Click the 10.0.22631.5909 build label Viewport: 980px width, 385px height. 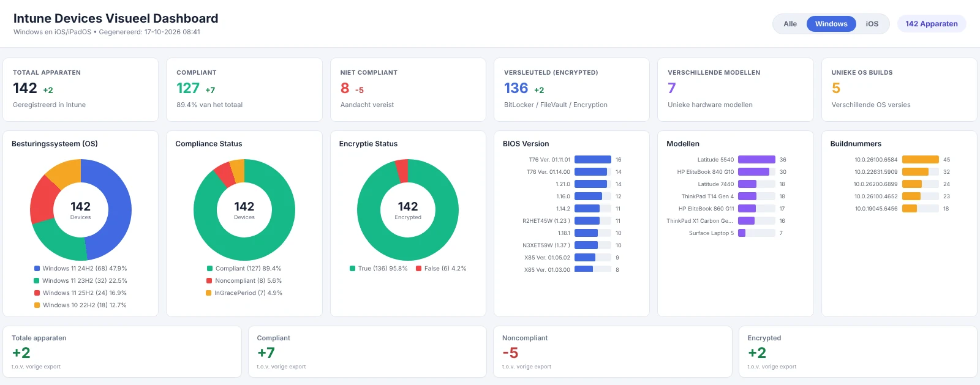tap(876, 172)
